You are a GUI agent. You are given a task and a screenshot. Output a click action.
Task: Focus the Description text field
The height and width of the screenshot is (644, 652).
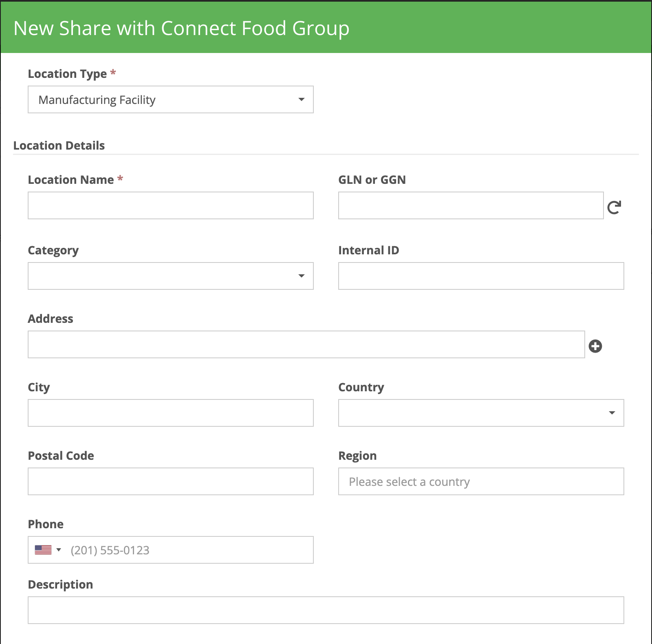[x=326, y=610]
